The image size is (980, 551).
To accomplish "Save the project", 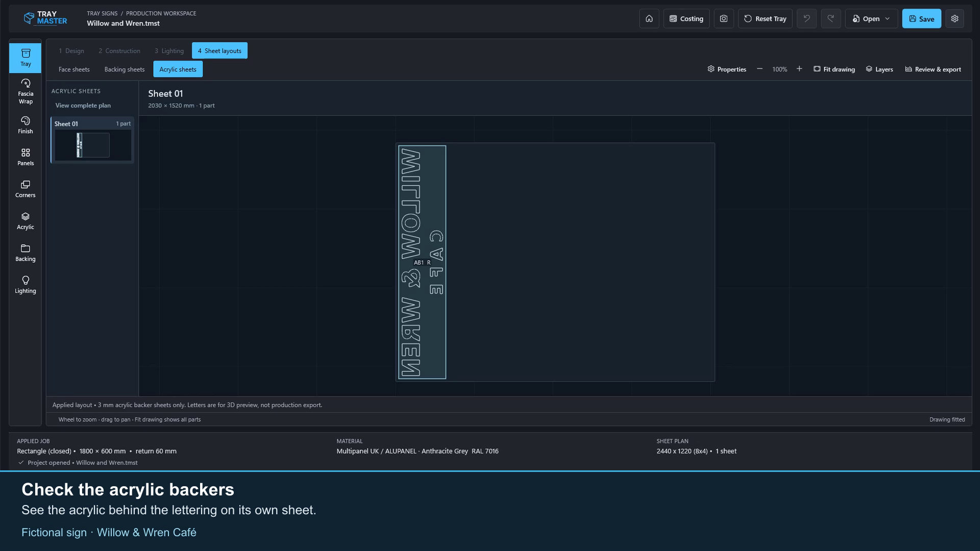I will click(x=921, y=18).
